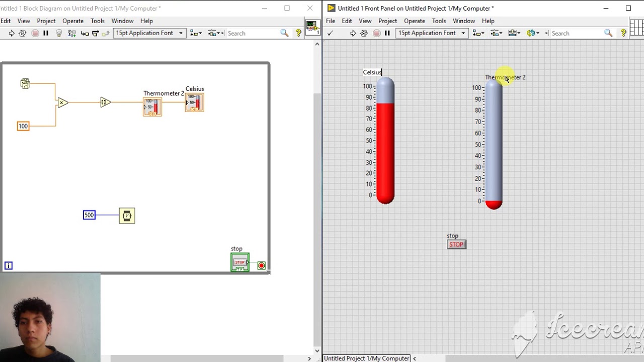The width and height of the screenshot is (644, 362).
Task: Click the Thermometer 2 indicator column
Action: click(494, 143)
